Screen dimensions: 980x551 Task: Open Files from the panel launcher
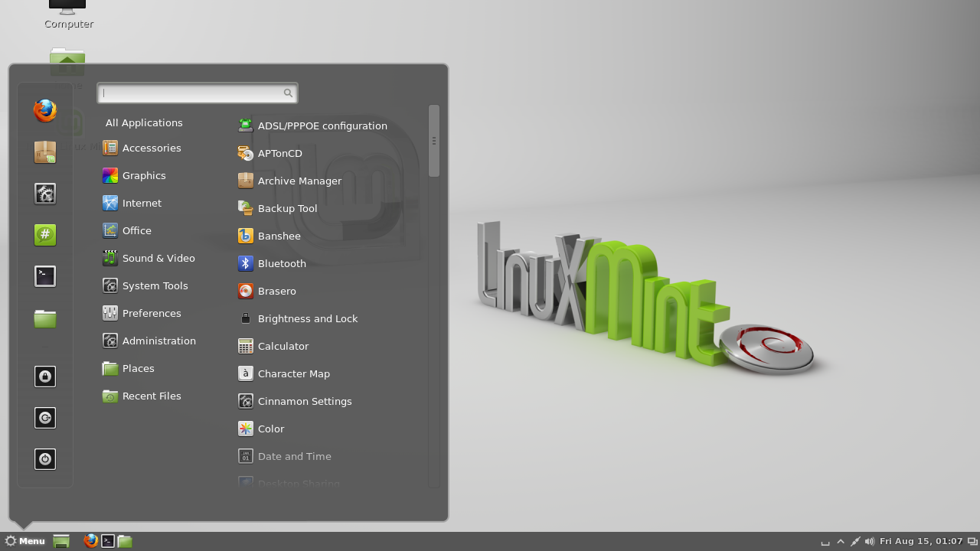pos(125,541)
